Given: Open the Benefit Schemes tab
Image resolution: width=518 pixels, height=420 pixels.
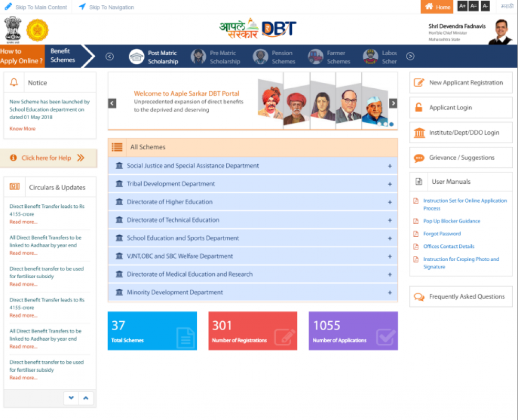Looking at the screenshot, I should tap(63, 56).
